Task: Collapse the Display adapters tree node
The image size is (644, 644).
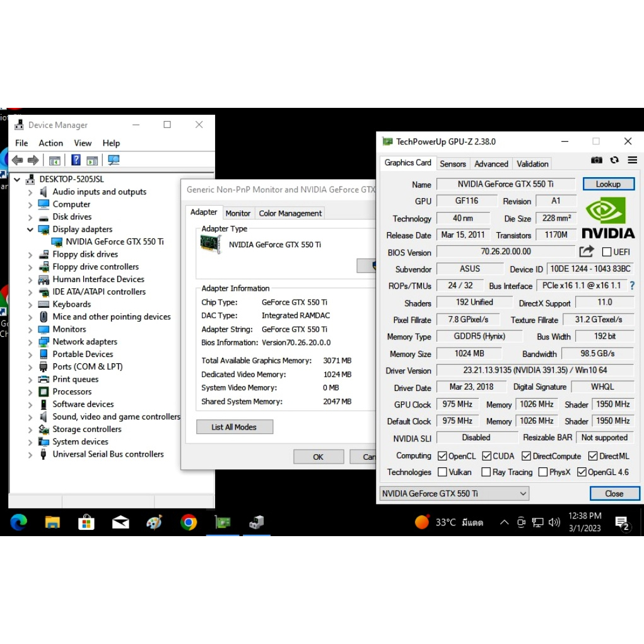Action: coord(30,229)
